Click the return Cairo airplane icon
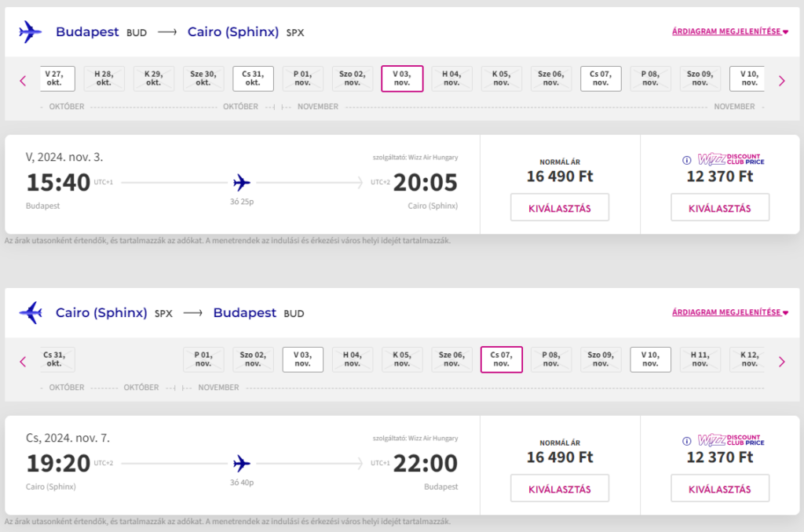This screenshot has width=804, height=532. 30,312
